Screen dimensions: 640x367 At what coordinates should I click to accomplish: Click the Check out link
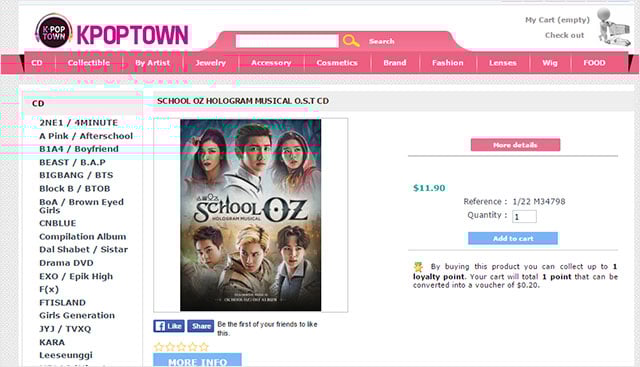click(x=564, y=35)
